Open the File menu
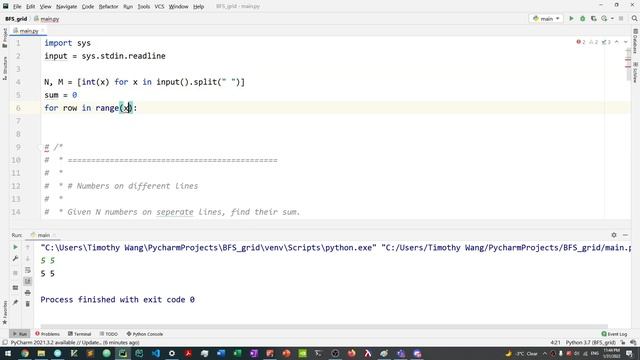 pos(17,7)
